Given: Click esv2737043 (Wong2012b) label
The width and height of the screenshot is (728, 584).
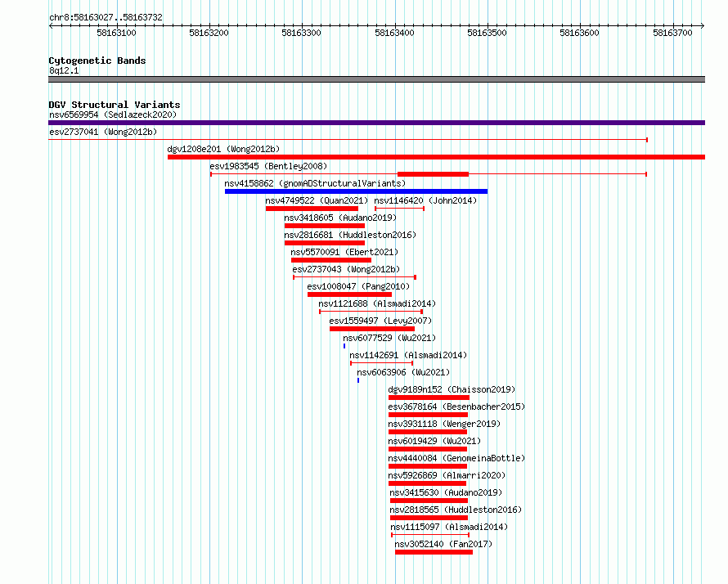Looking at the screenshot, I should [346, 269].
